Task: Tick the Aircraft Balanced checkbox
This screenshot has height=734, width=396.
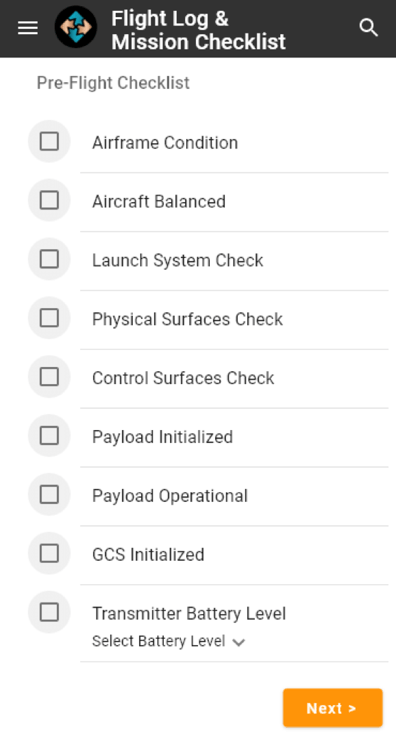Action: 49,200
